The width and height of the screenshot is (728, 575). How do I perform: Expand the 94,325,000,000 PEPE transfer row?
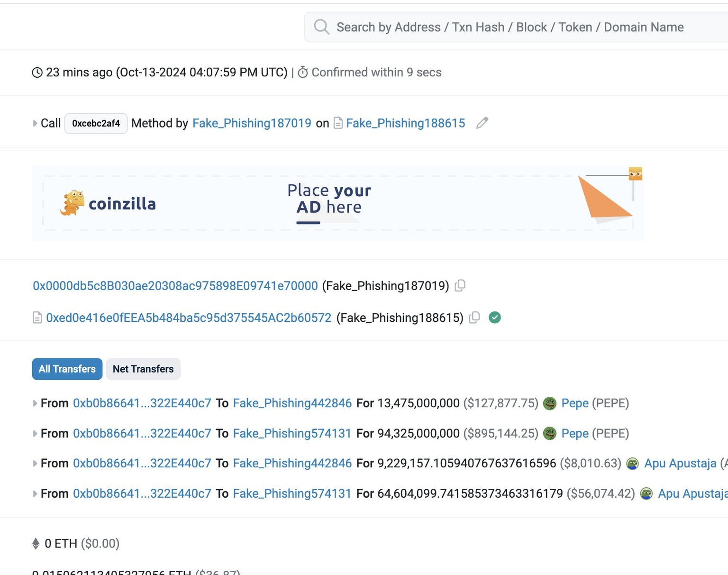[35, 433]
